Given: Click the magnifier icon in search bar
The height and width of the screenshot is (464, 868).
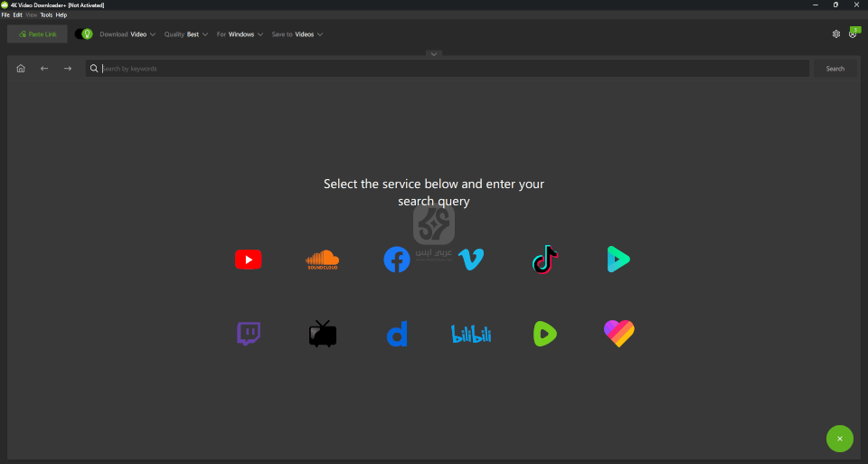Looking at the screenshot, I should [x=94, y=69].
